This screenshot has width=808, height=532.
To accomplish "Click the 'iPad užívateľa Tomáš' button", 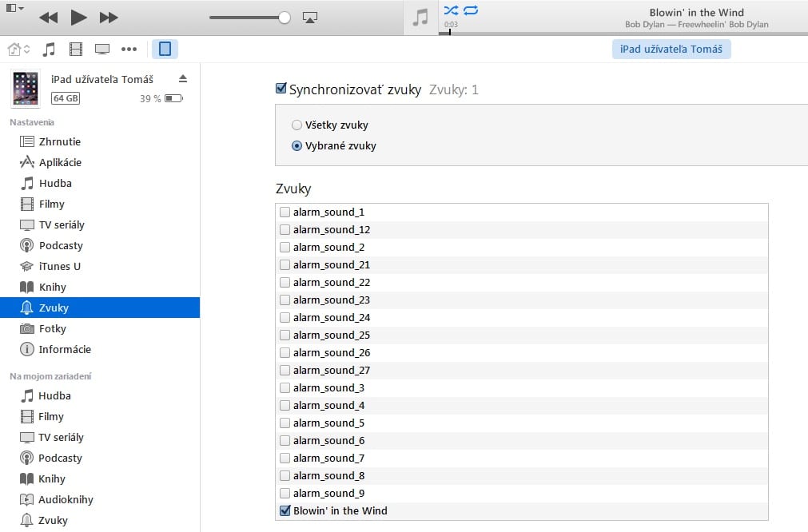I will point(671,49).
